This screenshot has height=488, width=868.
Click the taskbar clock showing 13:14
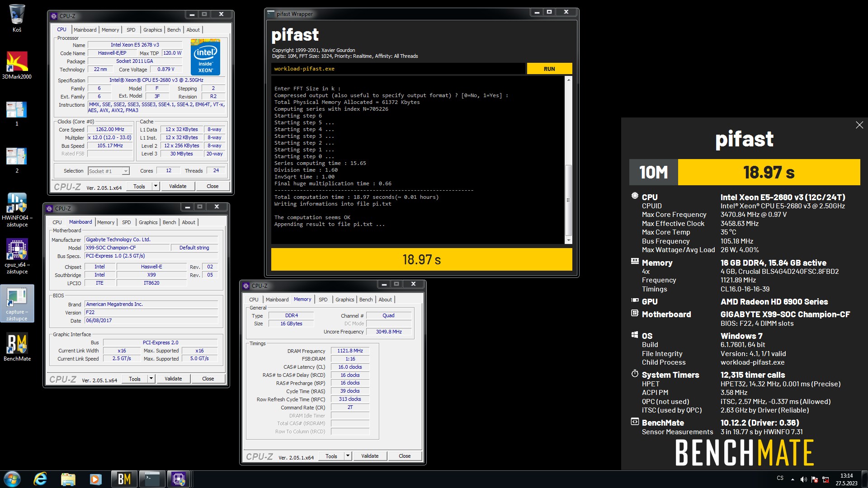846,479
